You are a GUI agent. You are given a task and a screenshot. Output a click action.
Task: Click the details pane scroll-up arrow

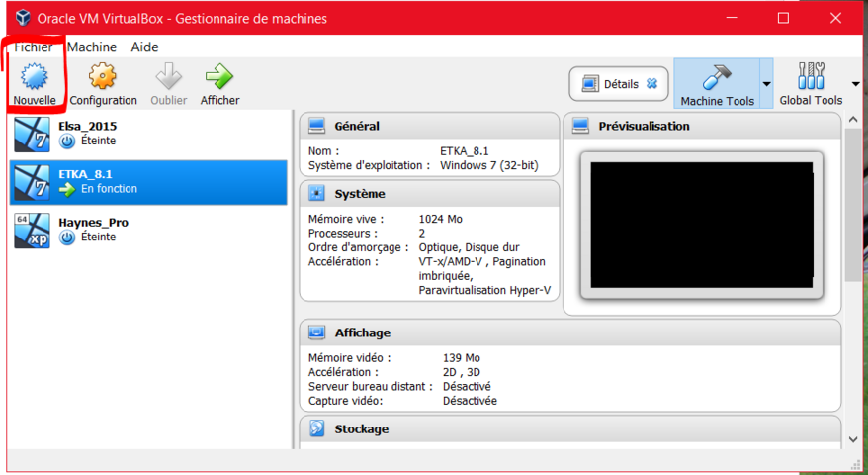coord(853,119)
